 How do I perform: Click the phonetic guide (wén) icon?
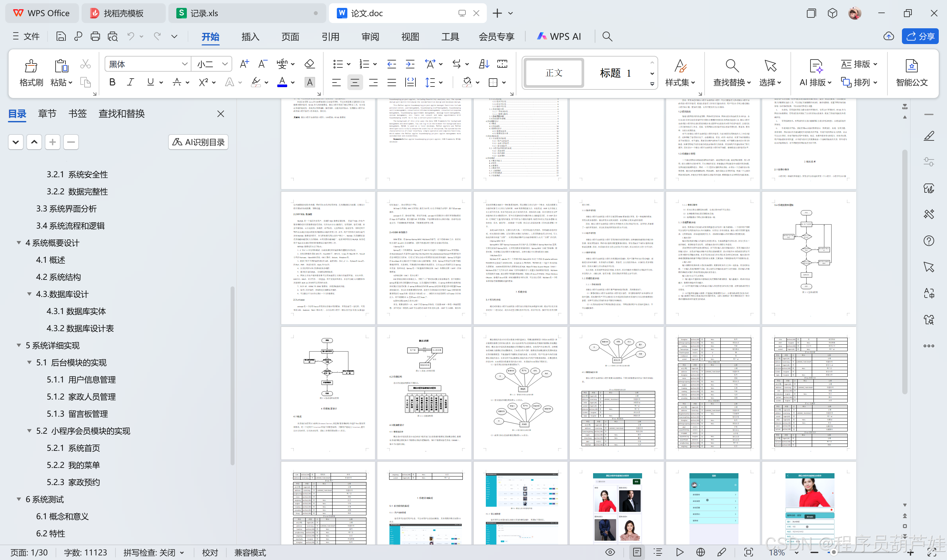coord(282,64)
